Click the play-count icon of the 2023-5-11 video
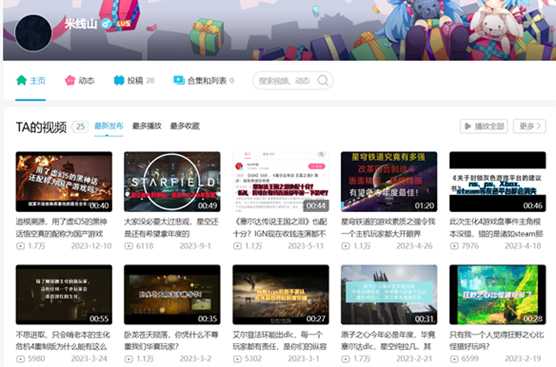Screen dimensions: 556x367 [237, 246]
